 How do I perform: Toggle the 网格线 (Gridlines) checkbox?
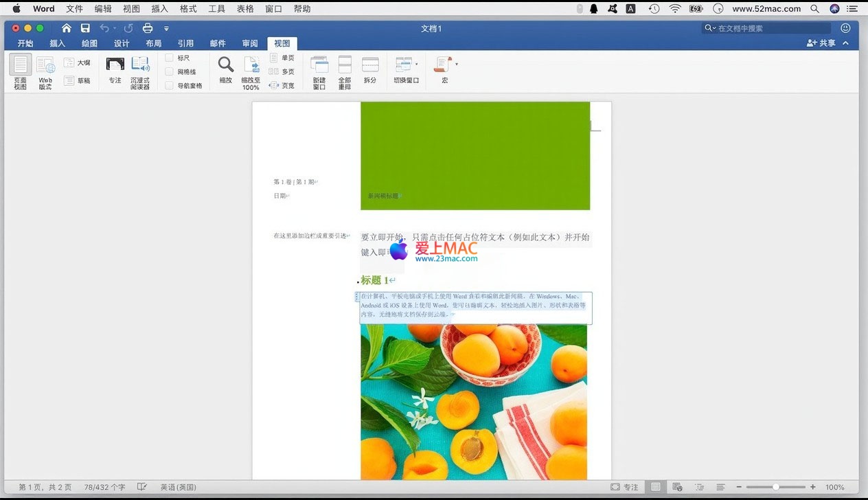pos(169,72)
